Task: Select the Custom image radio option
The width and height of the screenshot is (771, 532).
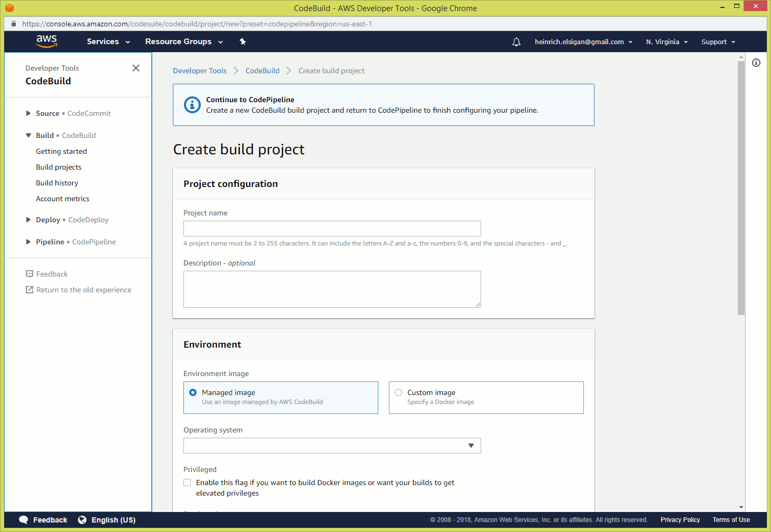Action: [x=398, y=392]
